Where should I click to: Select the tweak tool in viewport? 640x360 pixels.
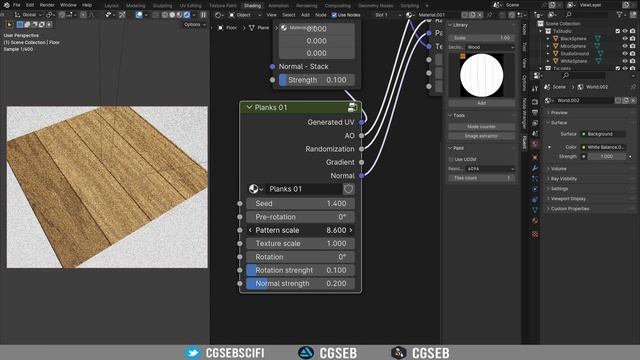[x=9, y=24]
